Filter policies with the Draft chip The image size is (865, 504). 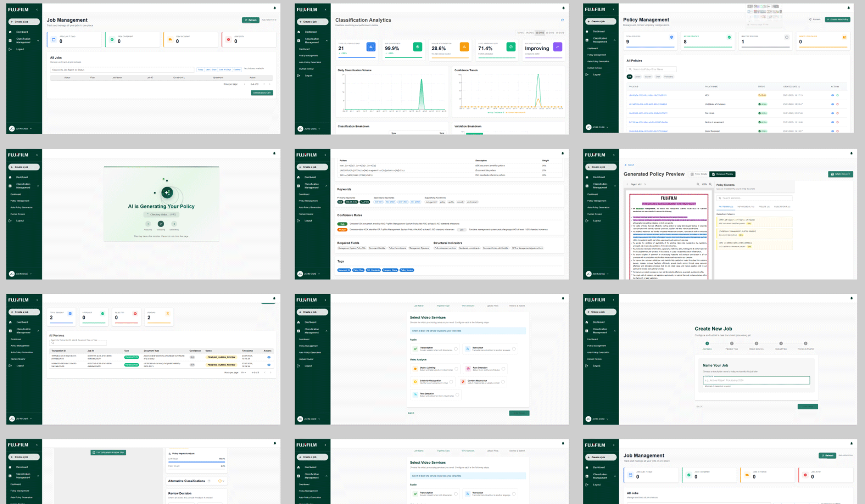pos(658,77)
